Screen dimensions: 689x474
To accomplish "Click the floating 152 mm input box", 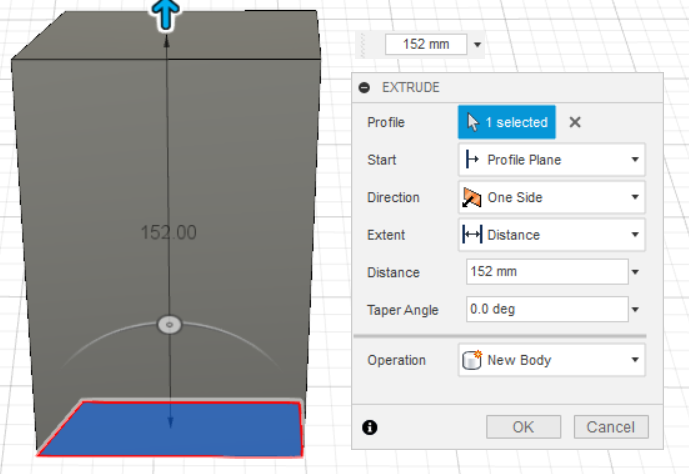I will click(426, 44).
